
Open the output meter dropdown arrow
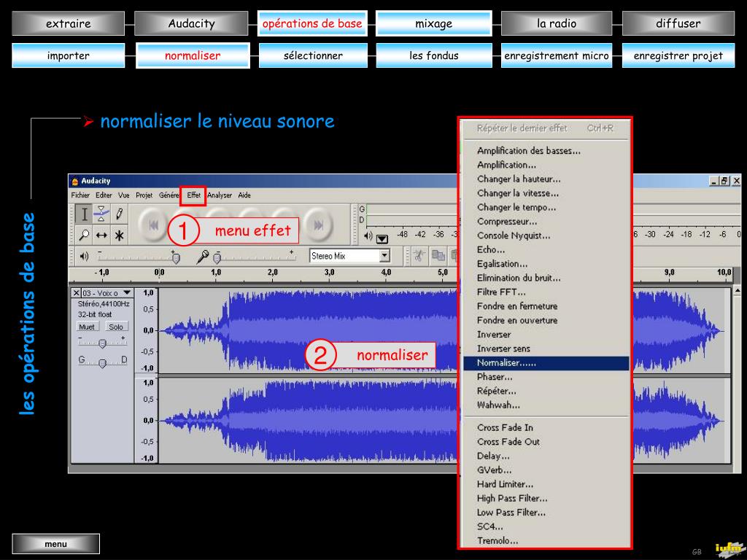382,238
